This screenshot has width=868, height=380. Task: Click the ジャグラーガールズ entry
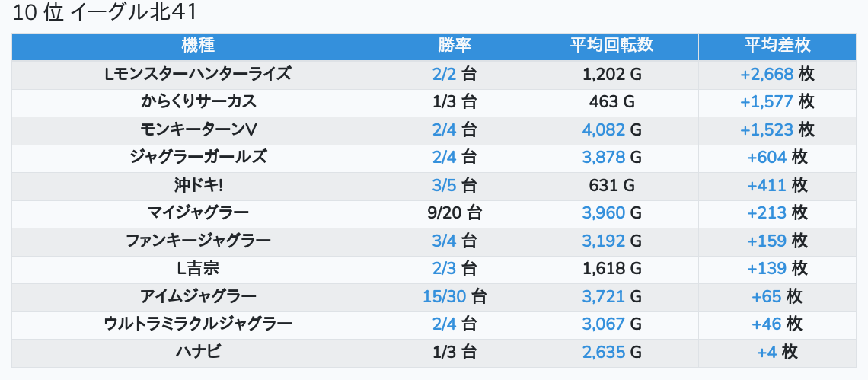coord(198,158)
